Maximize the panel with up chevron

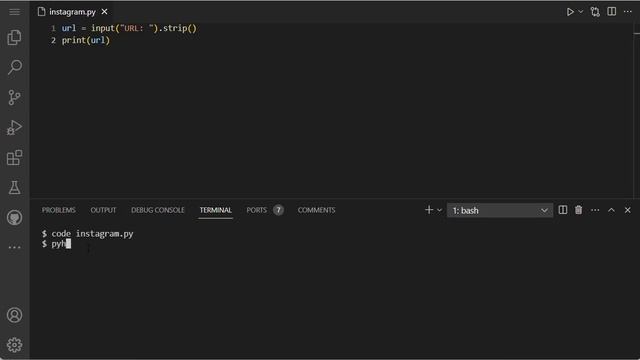tap(611, 210)
